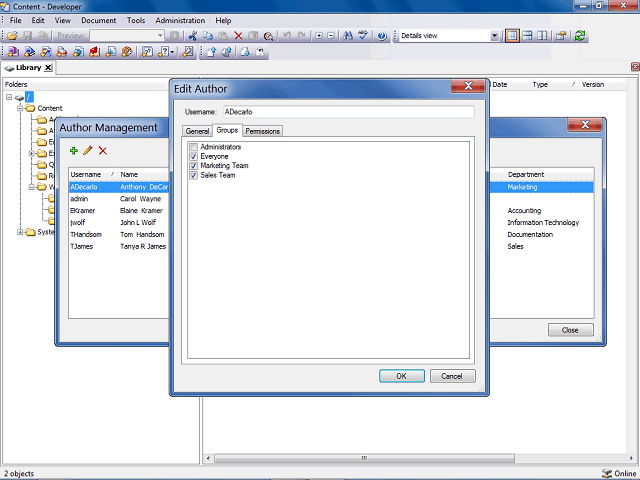Click the binoculars find icon
The width and height of the screenshot is (640, 480).
coord(348,36)
